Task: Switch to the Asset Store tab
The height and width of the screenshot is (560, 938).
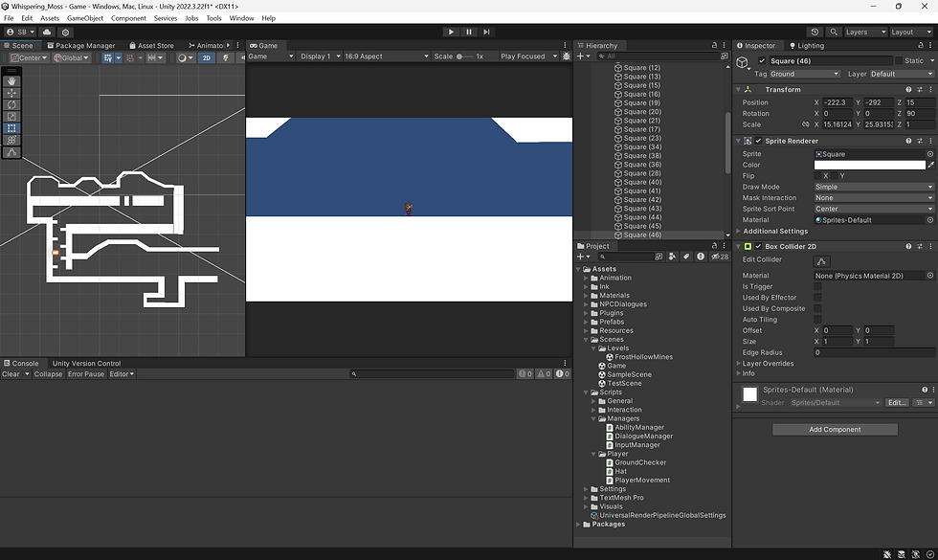Action: pyautogui.click(x=151, y=46)
